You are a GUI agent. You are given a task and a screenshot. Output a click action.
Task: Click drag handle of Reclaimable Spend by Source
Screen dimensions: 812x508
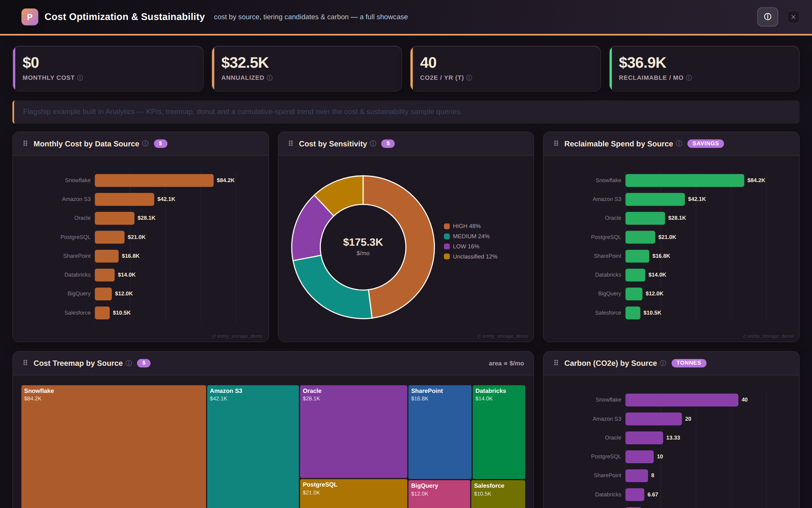[x=556, y=143]
